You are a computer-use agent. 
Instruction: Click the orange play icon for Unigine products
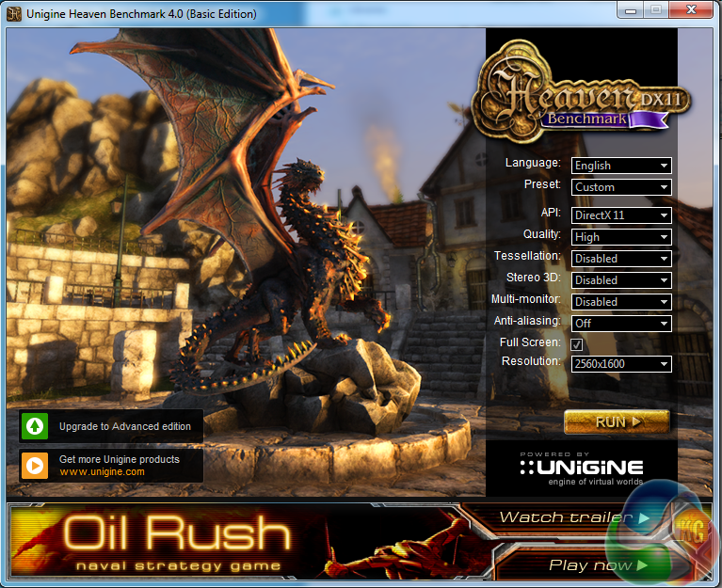click(x=35, y=466)
